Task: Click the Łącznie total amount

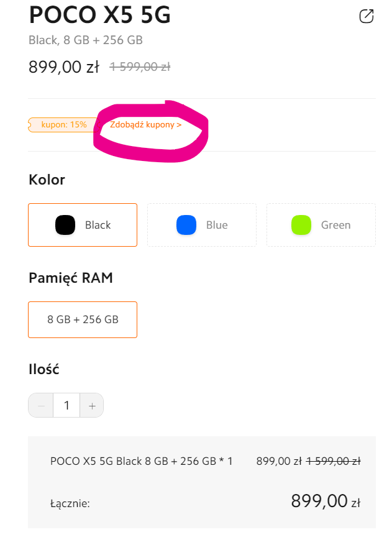Action: 326,501
